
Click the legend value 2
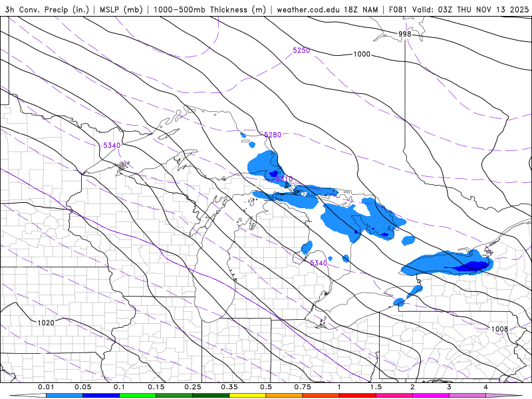(x=412, y=387)
